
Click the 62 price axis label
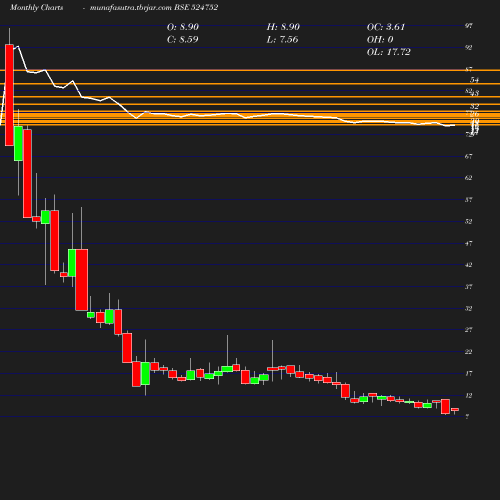(x=468, y=178)
